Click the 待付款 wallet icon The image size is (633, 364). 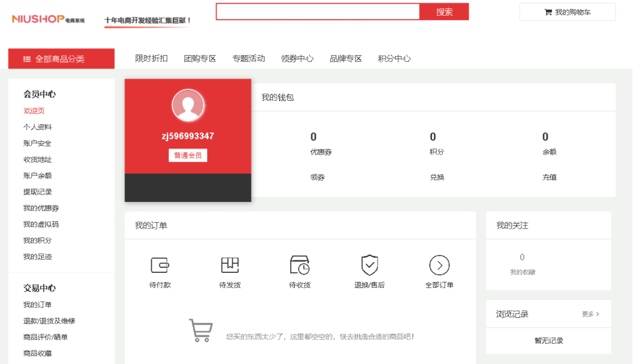(x=160, y=265)
